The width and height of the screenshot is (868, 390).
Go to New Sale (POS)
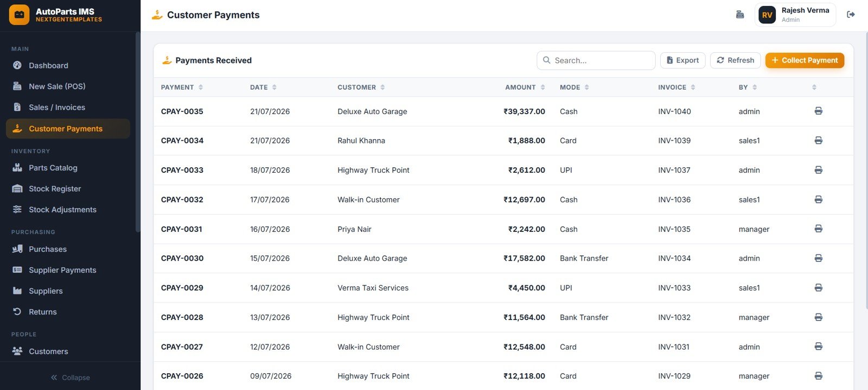pos(68,86)
